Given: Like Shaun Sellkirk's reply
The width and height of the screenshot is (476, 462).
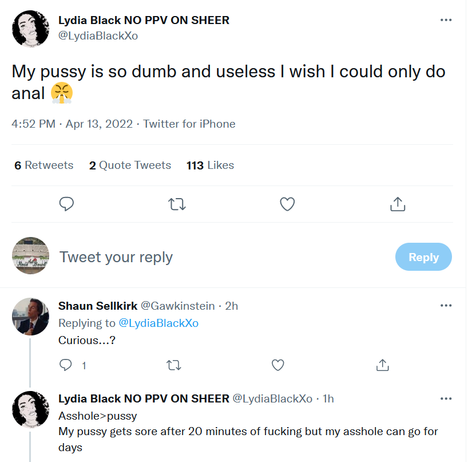Looking at the screenshot, I should 277,365.
